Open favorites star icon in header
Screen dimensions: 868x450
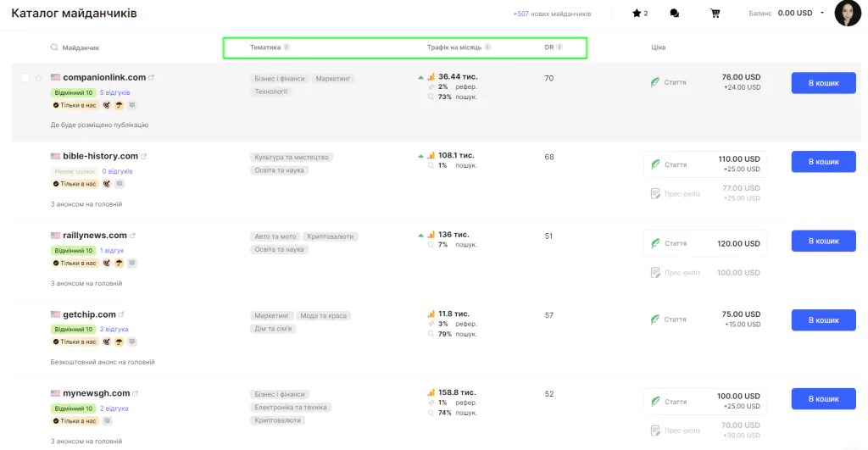pos(637,14)
